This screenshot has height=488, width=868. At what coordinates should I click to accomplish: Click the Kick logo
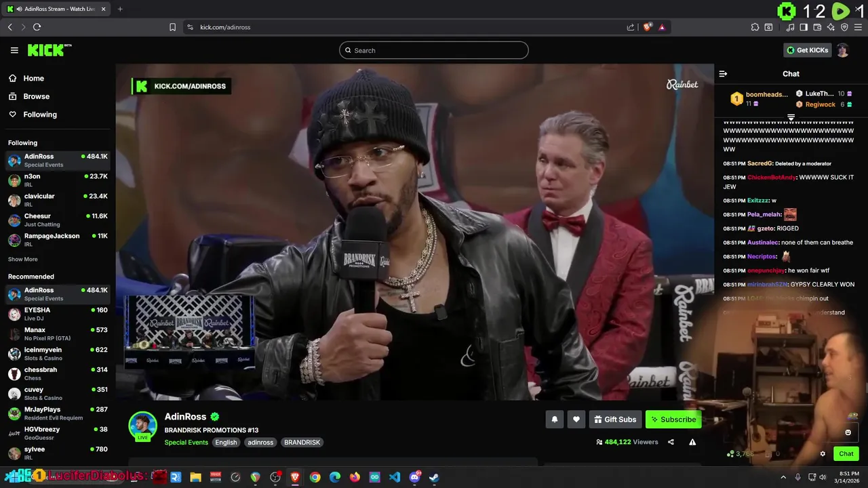[49, 50]
